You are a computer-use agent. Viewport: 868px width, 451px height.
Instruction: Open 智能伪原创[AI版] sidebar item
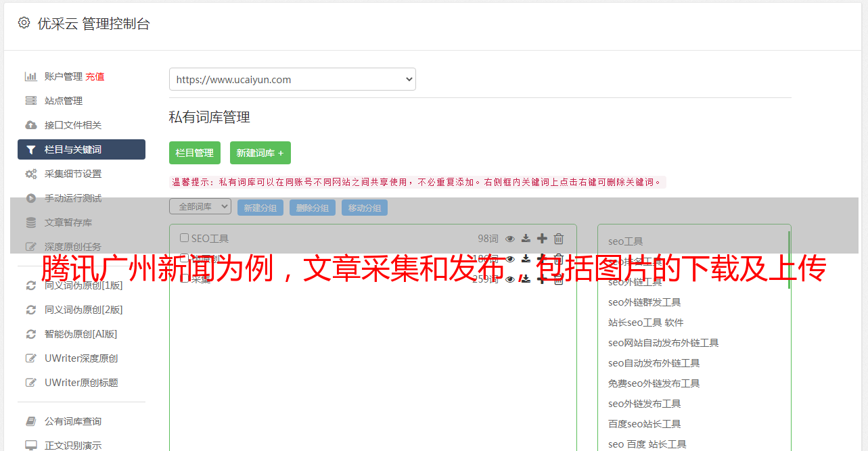[81, 334]
